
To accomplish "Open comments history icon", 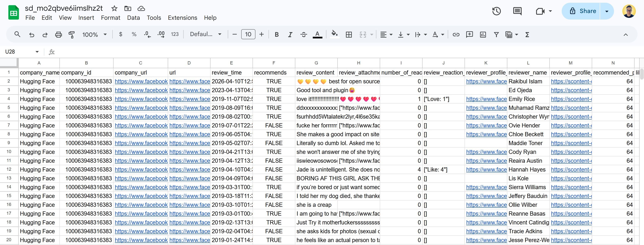I will [x=517, y=11].
